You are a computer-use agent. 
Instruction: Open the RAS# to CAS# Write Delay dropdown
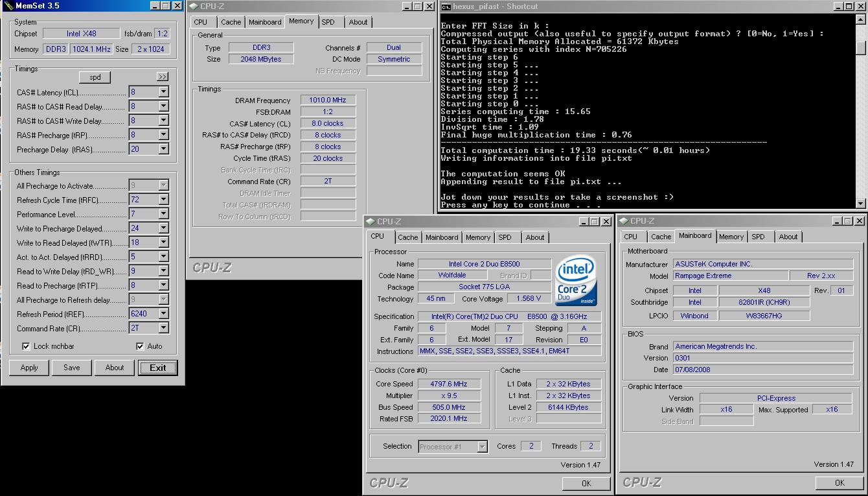[163, 121]
